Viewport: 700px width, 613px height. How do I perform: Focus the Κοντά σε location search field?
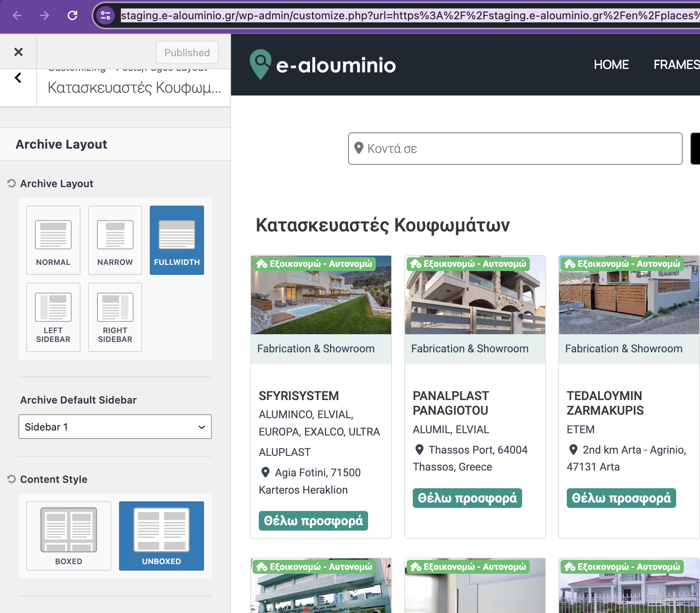tap(515, 149)
